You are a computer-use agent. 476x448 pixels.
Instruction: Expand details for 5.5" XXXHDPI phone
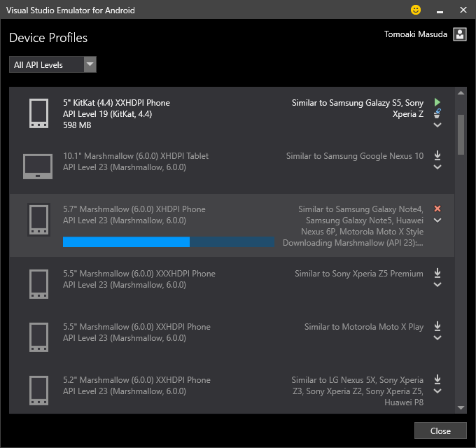[437, 285]
